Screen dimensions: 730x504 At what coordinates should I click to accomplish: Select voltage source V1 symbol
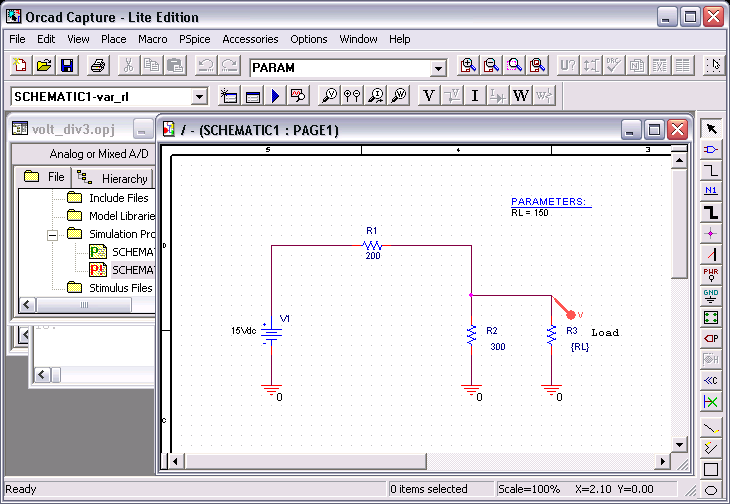[271, 332]
